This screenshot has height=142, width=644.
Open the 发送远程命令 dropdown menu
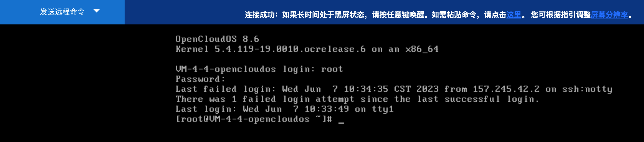click(62, 12)
